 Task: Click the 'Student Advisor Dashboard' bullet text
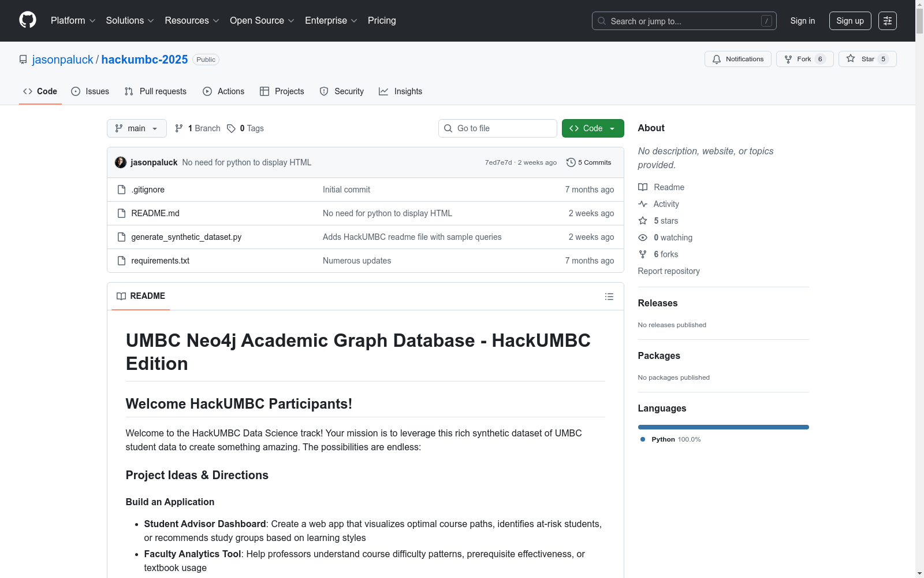(205, 524)
